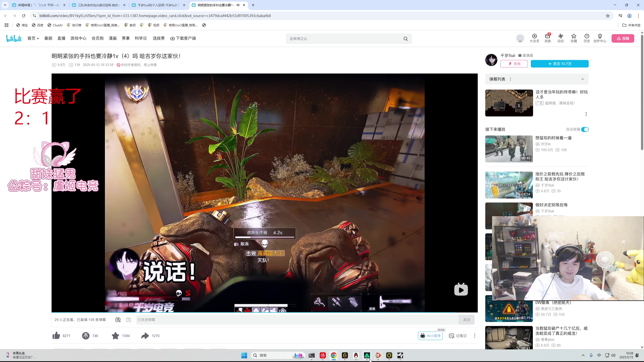Open 直播 nav item
The width and height of the screenshot is (644, 362).
[x=61, y=38]
